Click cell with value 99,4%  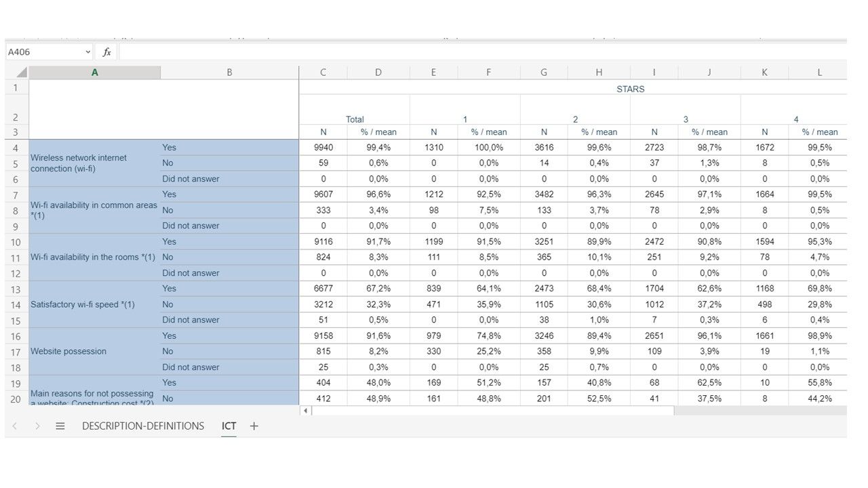point(378,148)
